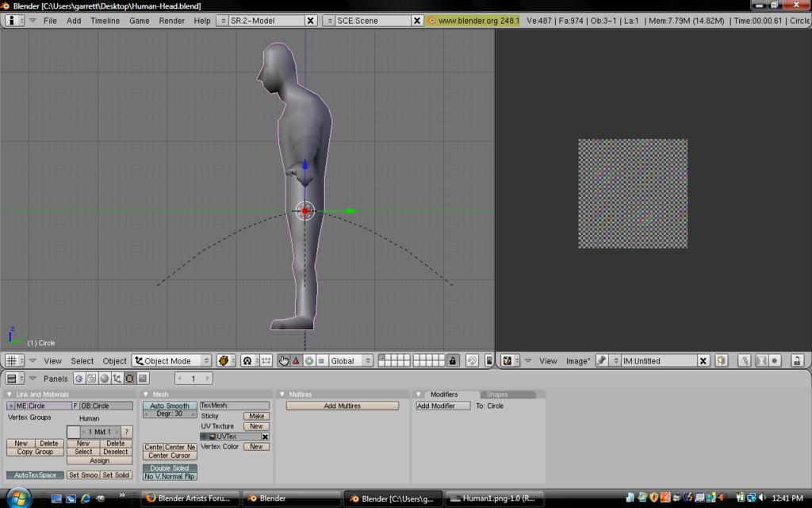Image resolution: width=812 pixels, height=508 pixels.
Task: Delete the SCE:Scene with X button
Action: click(x=417, y=21)
